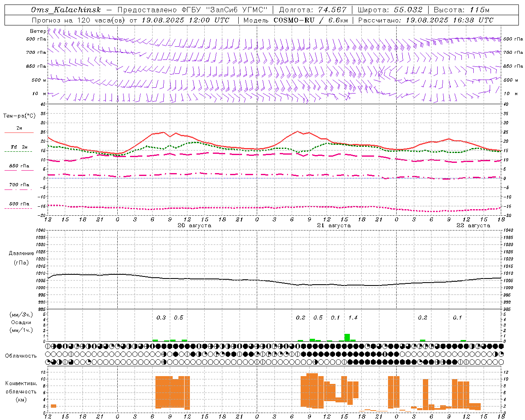Click the forecast start 19.08.2025 12:00 UTC

(185, 20)
